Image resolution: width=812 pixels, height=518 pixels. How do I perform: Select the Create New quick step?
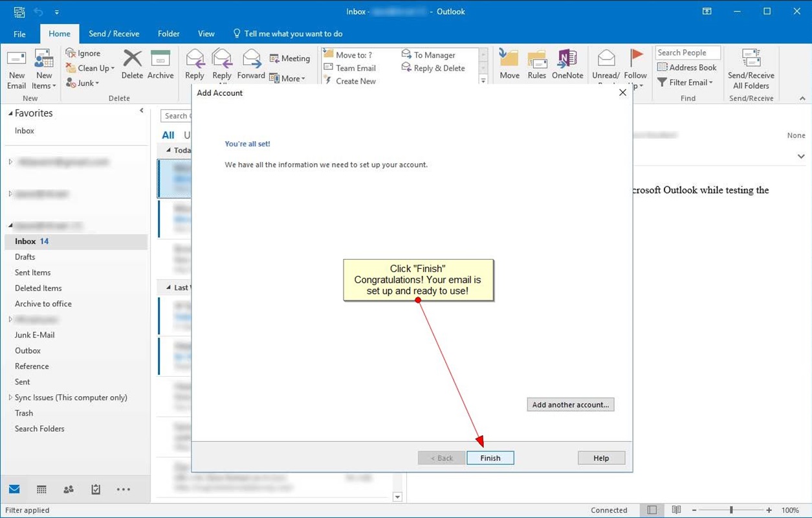tap(349, 81)
